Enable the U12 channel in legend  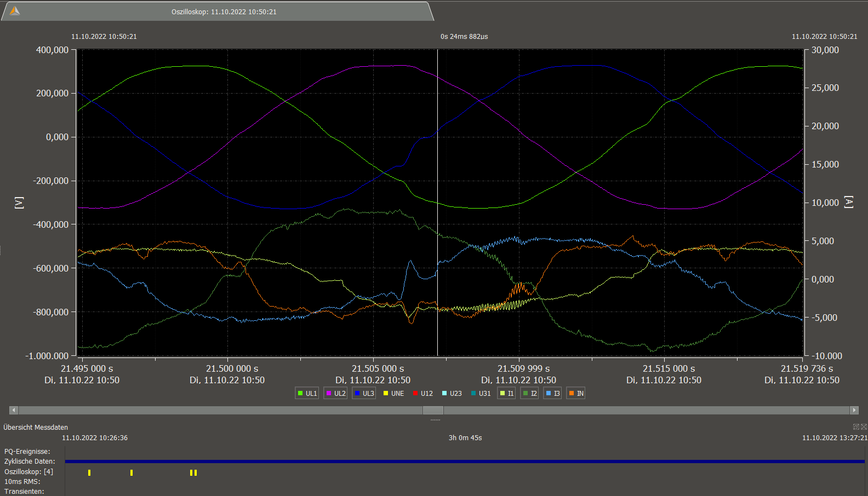pos(422,393)
